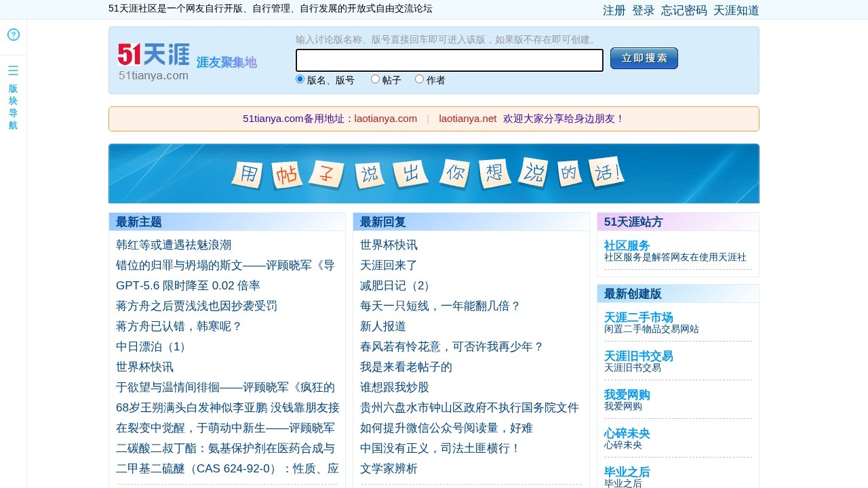This screenshot has height=488, width=868.
Task: Open reply thread 每天一只短线，一年能翻几倍？
Action: click(x=440, y=306)
